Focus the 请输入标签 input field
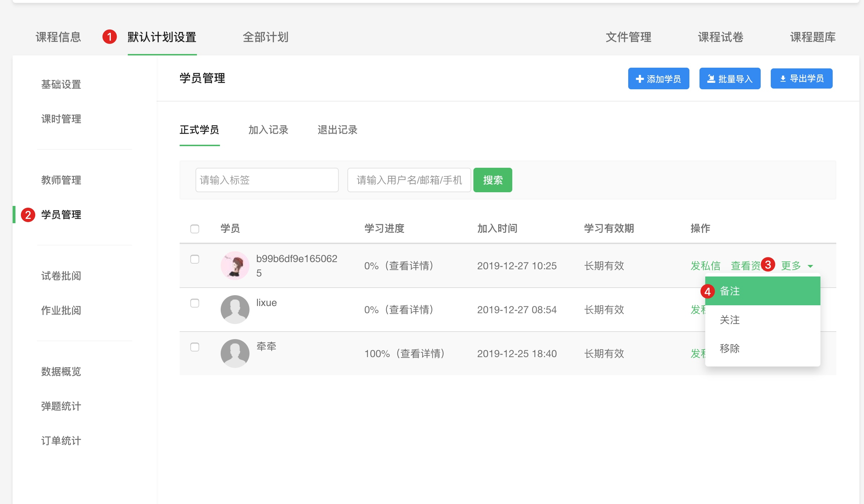This screenshot has width=864, height=504. [x=267, y=180]
